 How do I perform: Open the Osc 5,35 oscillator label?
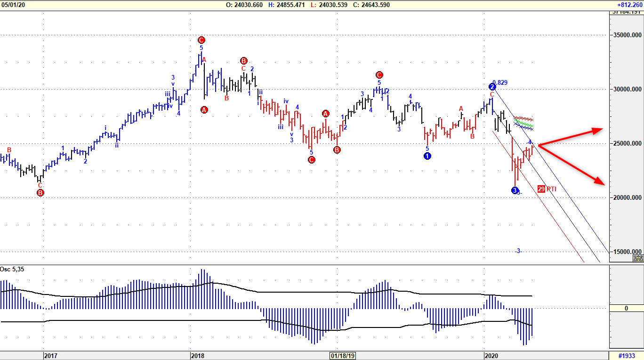(x=12, y=269)
